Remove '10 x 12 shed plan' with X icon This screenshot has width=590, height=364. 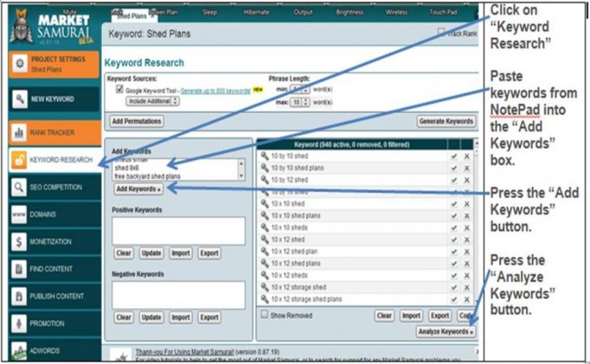point(467,252)
